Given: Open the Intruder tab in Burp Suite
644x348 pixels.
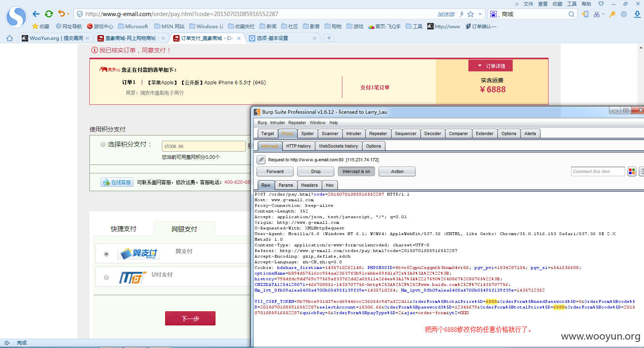Looking at the screenshot, I should pyautogui.click(x=354, y=133).
